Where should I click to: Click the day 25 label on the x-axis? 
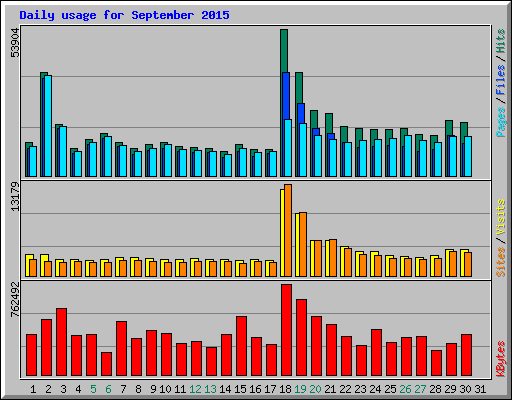pyautogui.click(x=390, y=389)
